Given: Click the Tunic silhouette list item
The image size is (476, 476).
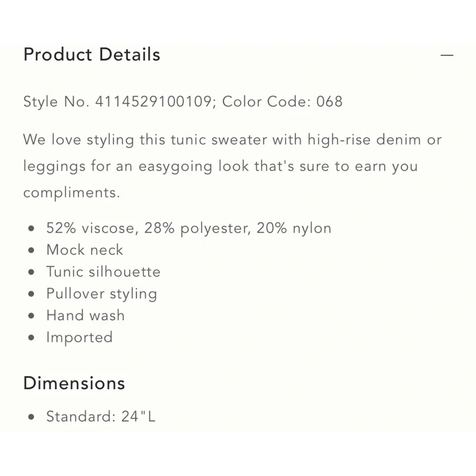Looking at the screenshot, I should point(103,272).
